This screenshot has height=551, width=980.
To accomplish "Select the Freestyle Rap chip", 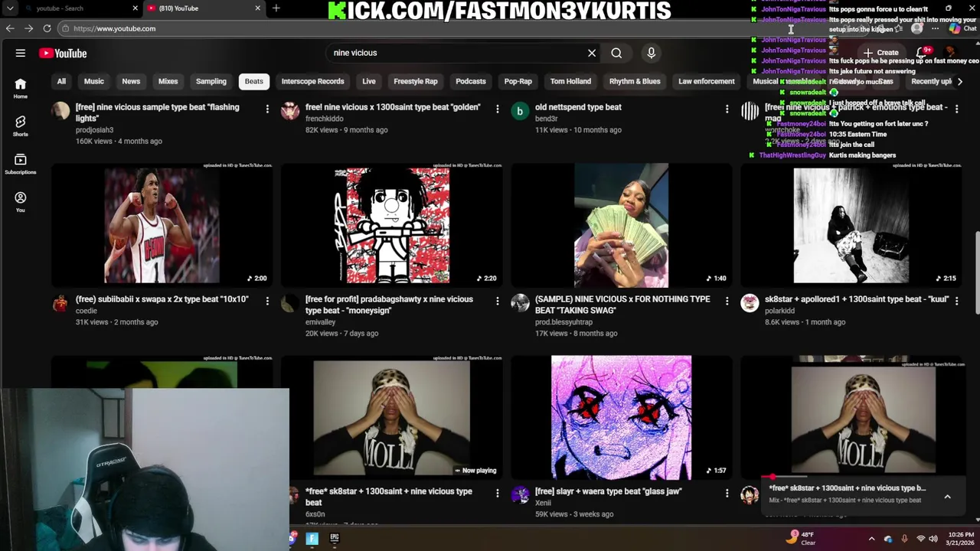I will pos(415,81).
